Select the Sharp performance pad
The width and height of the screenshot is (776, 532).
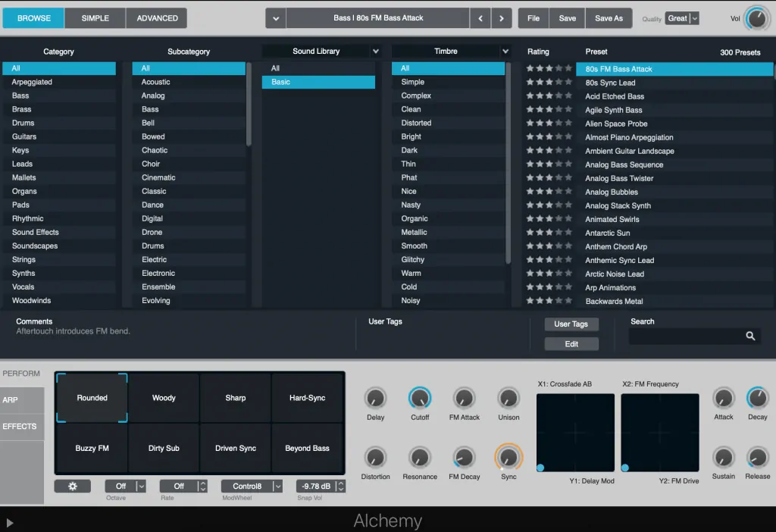[x=236, y=398]
